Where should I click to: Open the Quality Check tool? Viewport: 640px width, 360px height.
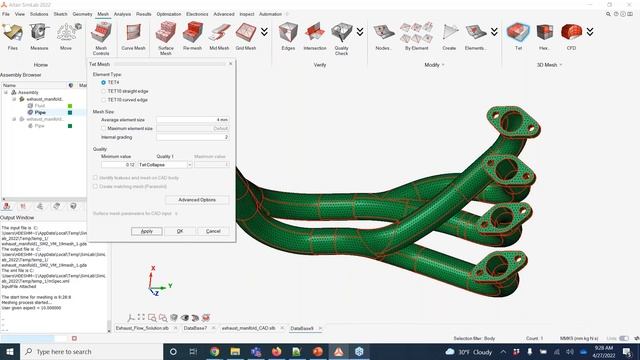(342, 39)
